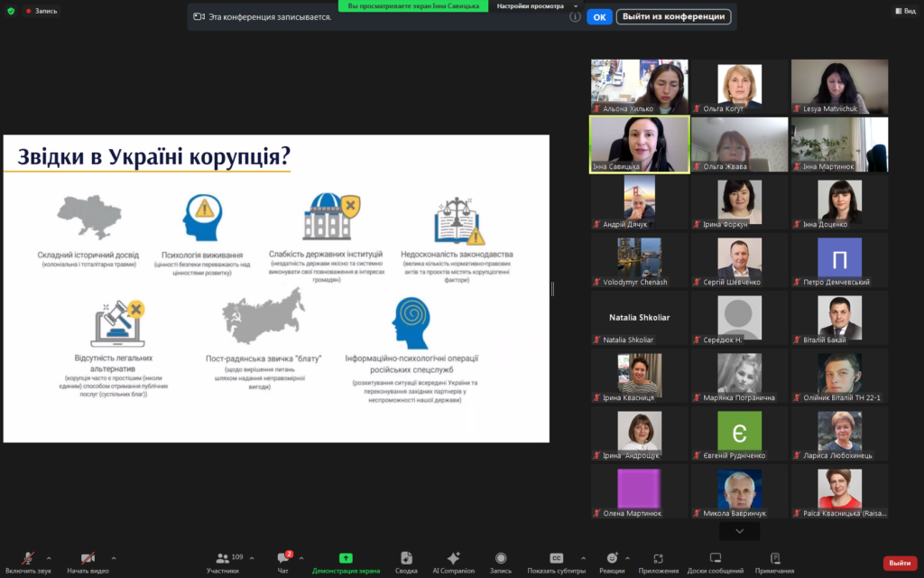Click the green Демонстрация экрана share icon
The width and height of the screenshot is (924, 578).
(346, 558)
